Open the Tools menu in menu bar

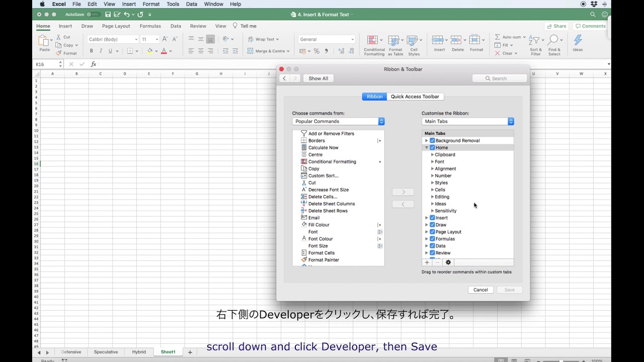pyautogui.click(x=173, y=4)
